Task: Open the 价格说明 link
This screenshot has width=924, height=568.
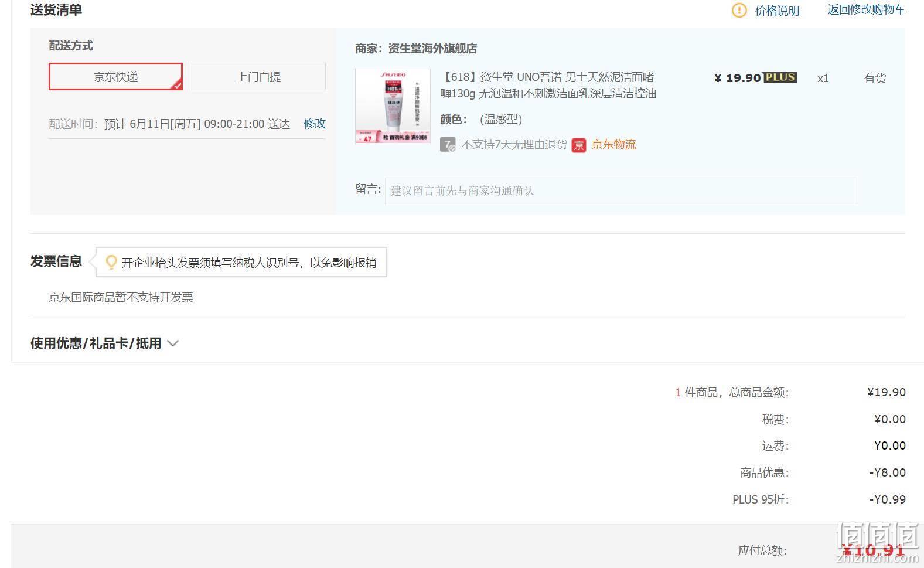Action: 776,11
